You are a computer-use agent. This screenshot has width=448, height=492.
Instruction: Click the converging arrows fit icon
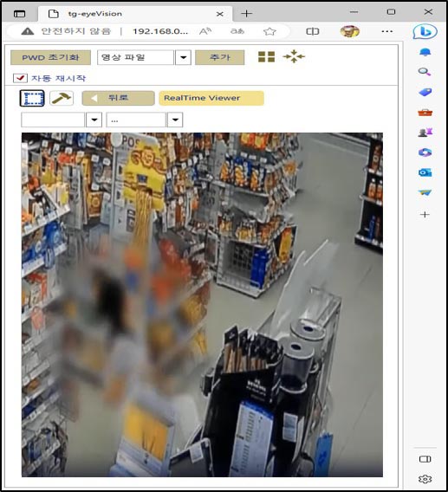[294, 56]
